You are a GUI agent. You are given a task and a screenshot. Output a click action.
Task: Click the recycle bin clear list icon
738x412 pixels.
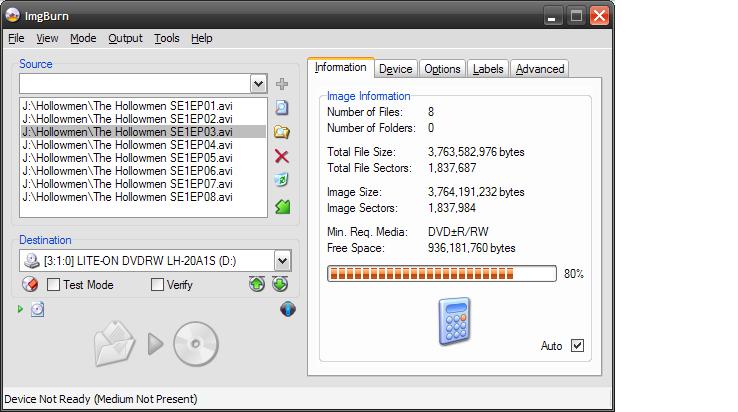pos(281,180)
